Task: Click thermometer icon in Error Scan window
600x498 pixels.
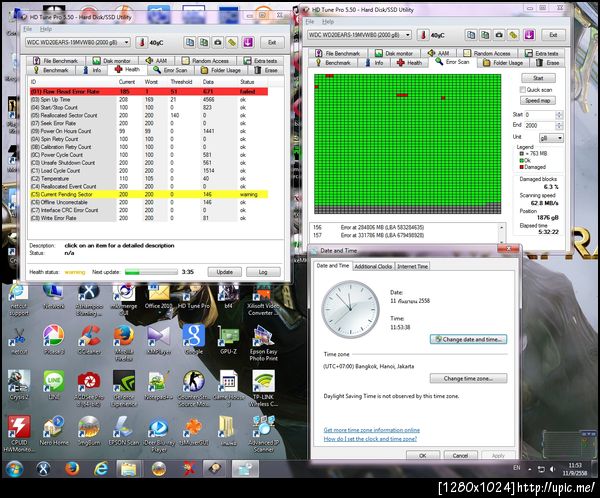Action: 423,35
